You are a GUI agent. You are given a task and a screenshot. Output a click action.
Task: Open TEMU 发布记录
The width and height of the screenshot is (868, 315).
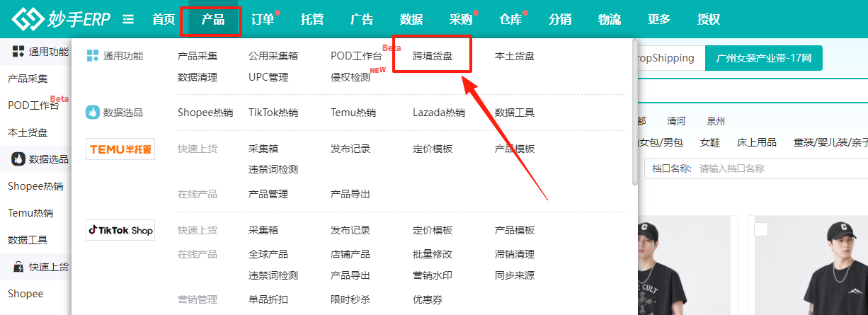(350, 149)
